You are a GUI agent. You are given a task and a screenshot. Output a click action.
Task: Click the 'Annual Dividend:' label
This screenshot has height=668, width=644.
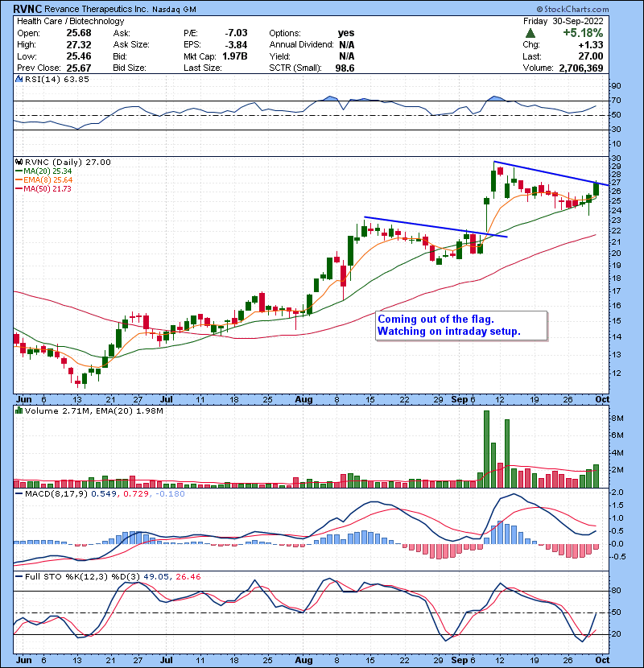(301, 45)
